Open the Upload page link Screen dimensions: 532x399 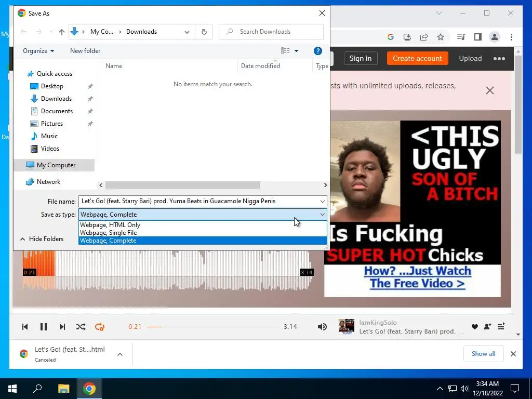click(x=470, y=58)
